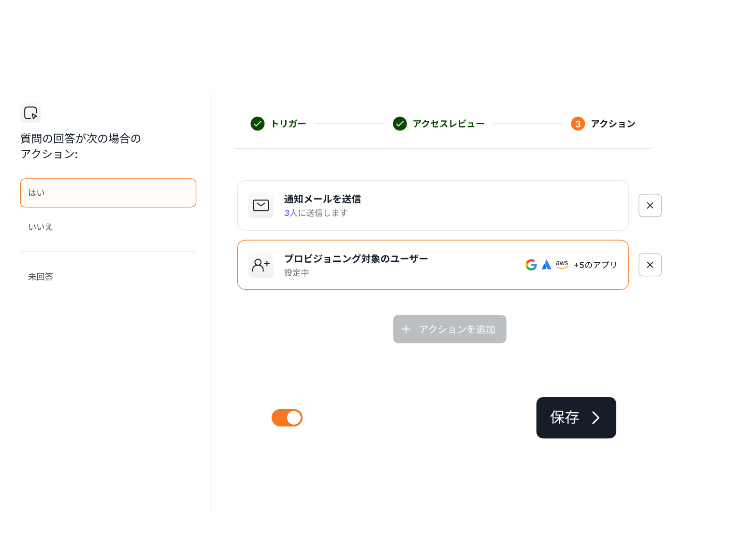
Task: Click the envelope icon on the notification mail card
Action: pyautogui.click(x=261, y=206)
